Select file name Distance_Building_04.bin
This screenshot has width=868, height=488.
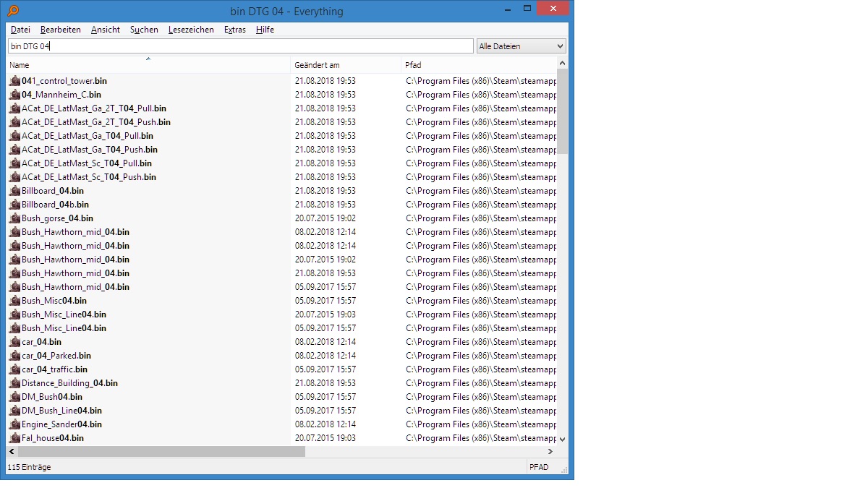pyautogui.click(x=69, y=383)
